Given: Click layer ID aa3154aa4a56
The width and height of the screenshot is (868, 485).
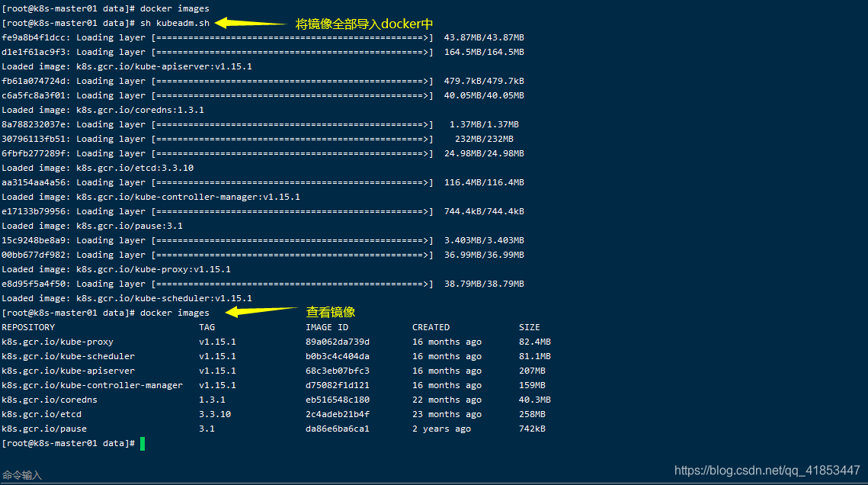Looking at the screenshot, I should (34, 183).
